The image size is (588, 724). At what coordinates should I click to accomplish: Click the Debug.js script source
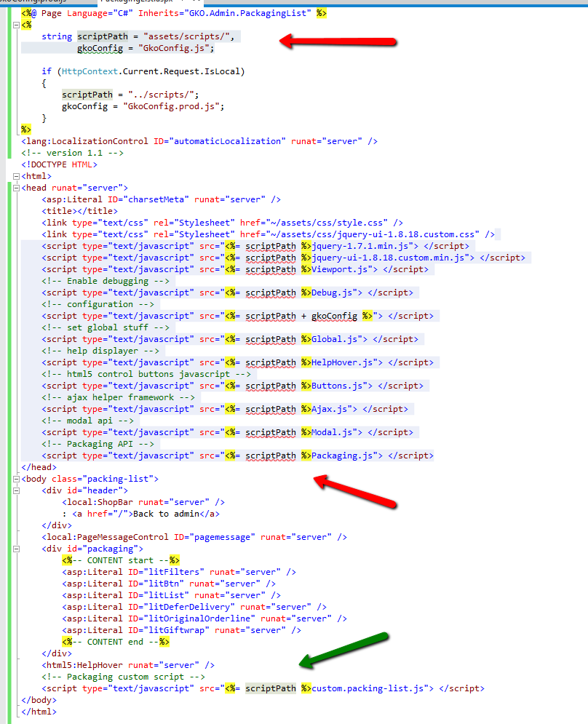click(332, 293)
